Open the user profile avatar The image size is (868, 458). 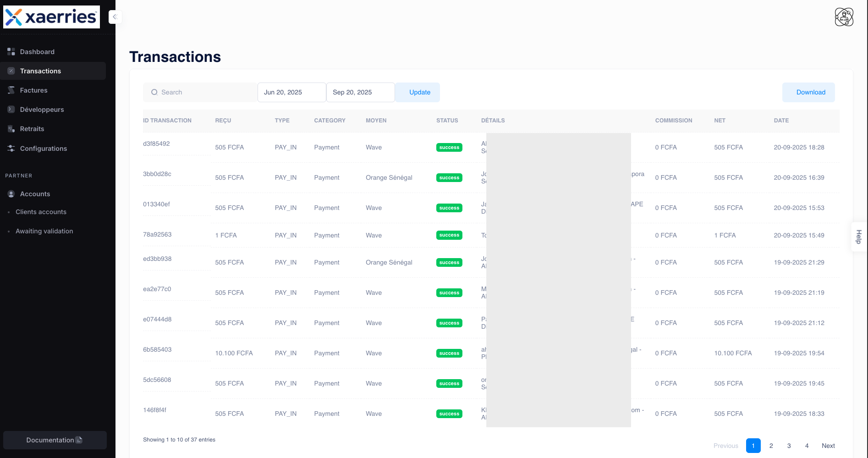point(844,17)
